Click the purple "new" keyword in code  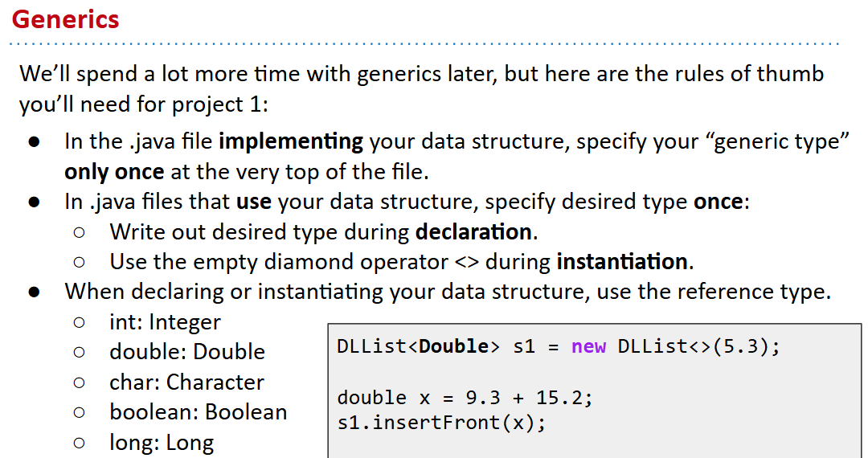point(588,347)
